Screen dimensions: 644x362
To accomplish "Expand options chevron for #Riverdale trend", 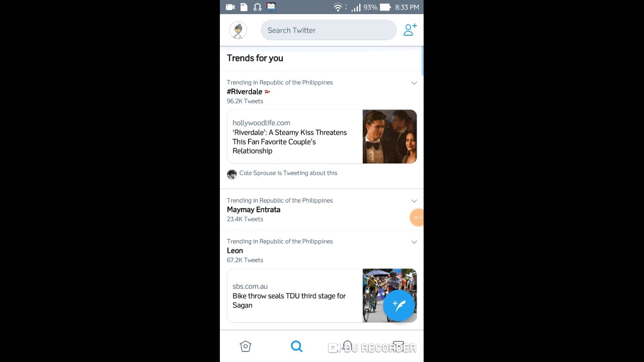I will coord(414,83).
